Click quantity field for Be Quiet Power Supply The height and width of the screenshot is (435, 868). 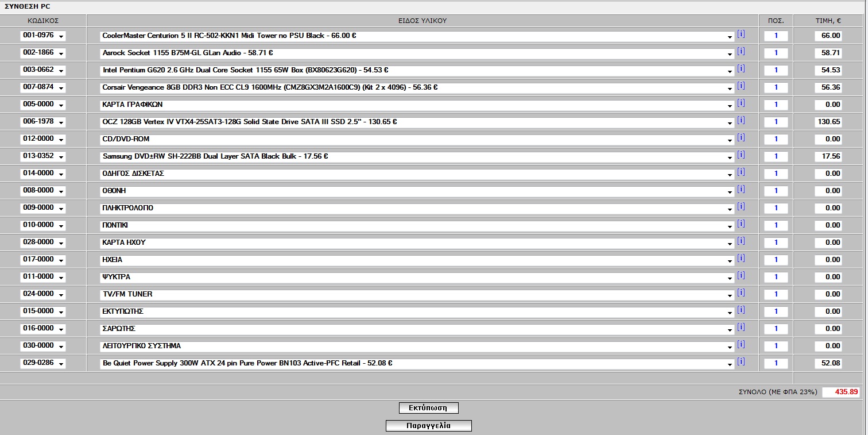pos(776,363)
